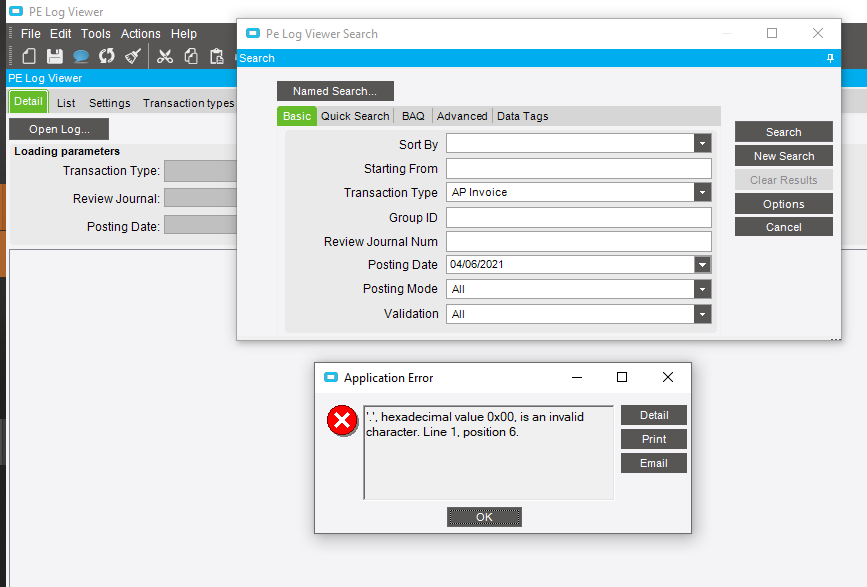Open the Edit menu
867x587 pixels.
(60, 34)
